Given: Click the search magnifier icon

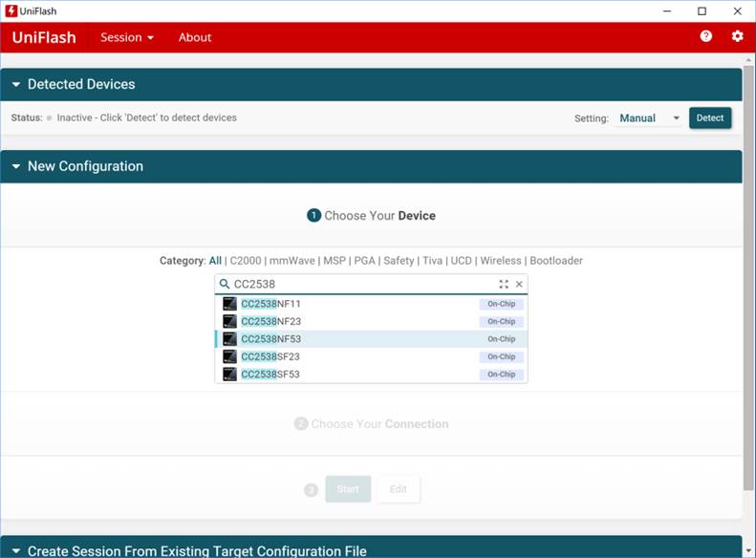Looking at the screenshot, I should coord(225,284).
